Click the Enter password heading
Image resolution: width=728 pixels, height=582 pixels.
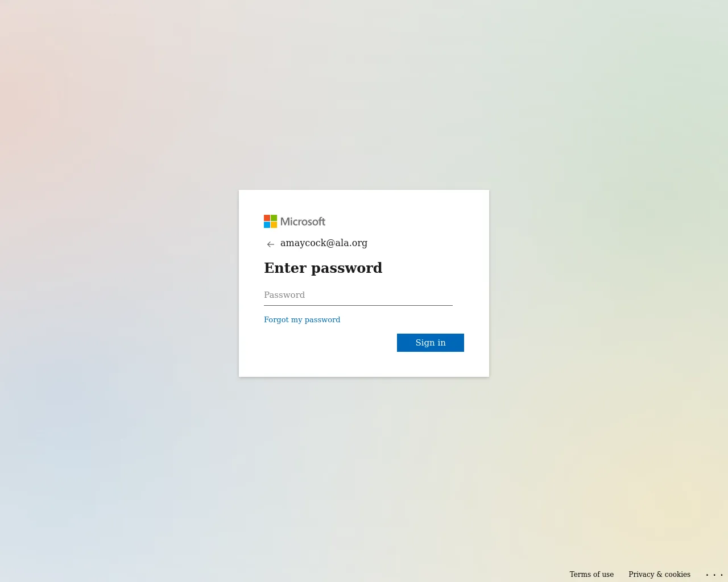click(x=323, y=268)
